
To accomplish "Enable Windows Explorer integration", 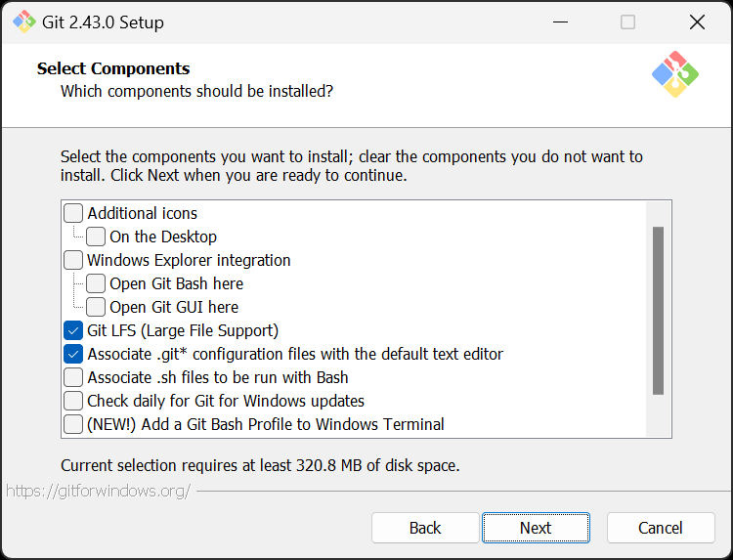I will tap(73, 260).
